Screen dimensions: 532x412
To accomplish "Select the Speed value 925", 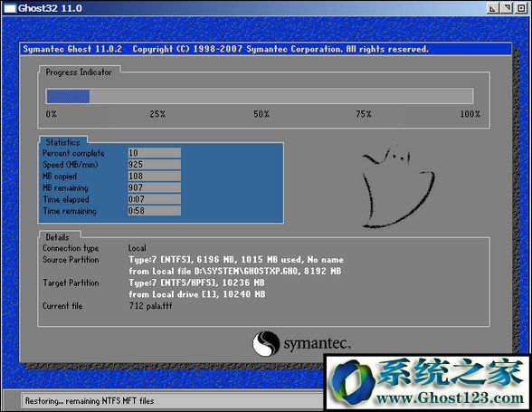I will pyautogui.click(x=155, y=165).
